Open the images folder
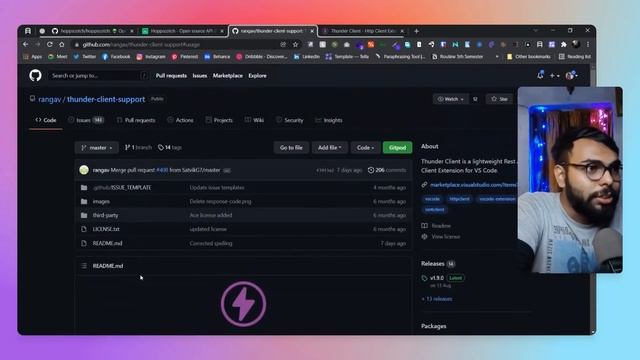Image resolution: width=640 pixels, height=360 pixels. [101, 201]
